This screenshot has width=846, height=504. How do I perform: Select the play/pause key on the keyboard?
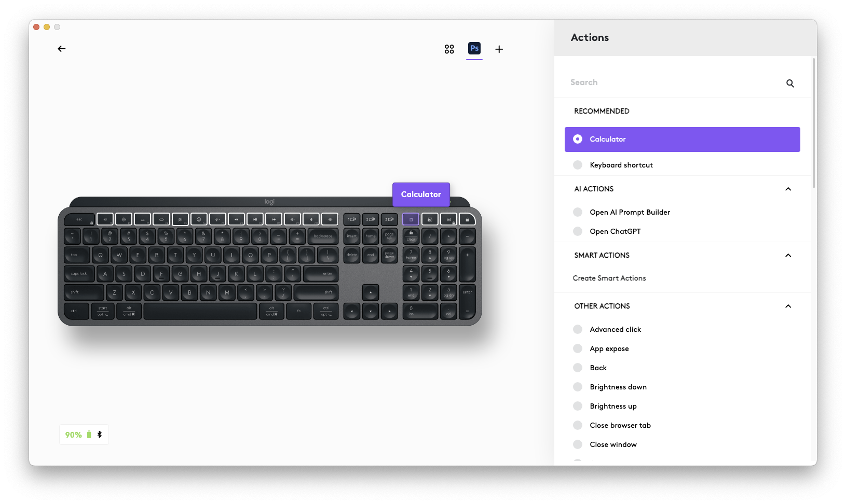pos(255,219)
